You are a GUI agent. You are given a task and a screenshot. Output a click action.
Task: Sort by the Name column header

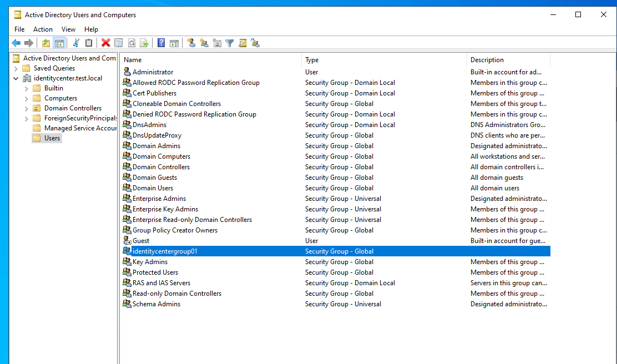pyautogui.click(x=210, y=60)
